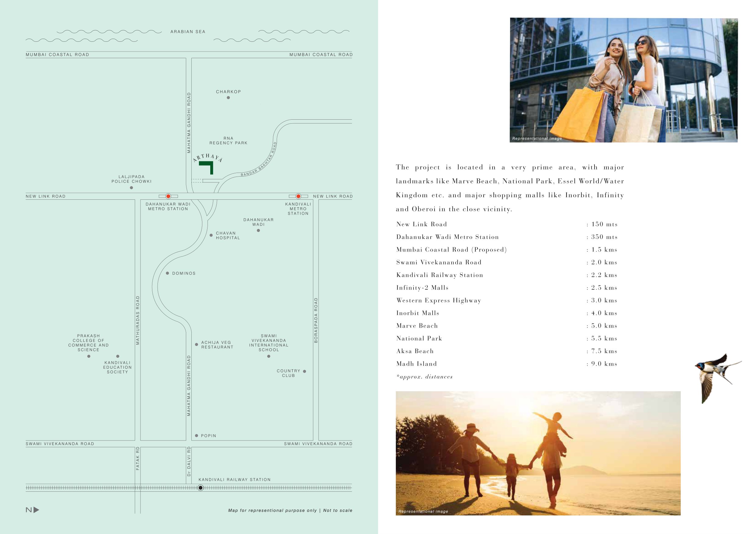
Task: Click the Aksa Beach distance row
Action: pos(507,351)
